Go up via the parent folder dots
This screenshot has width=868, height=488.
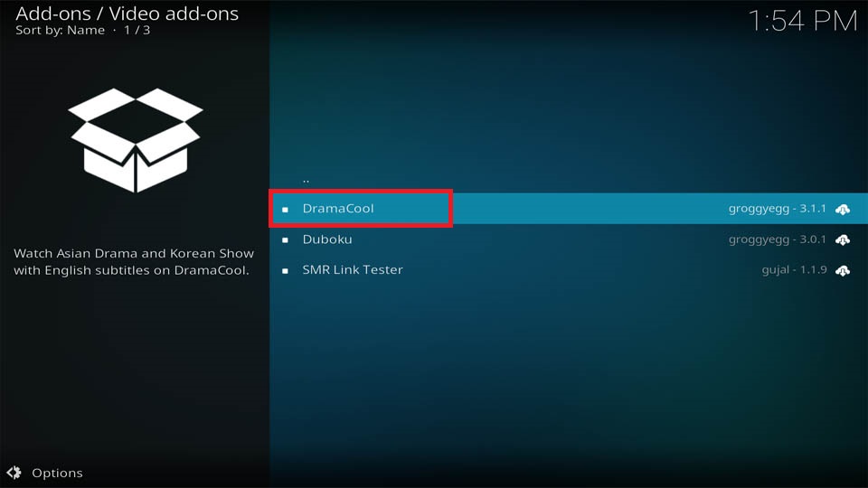[x=307, y=181]
